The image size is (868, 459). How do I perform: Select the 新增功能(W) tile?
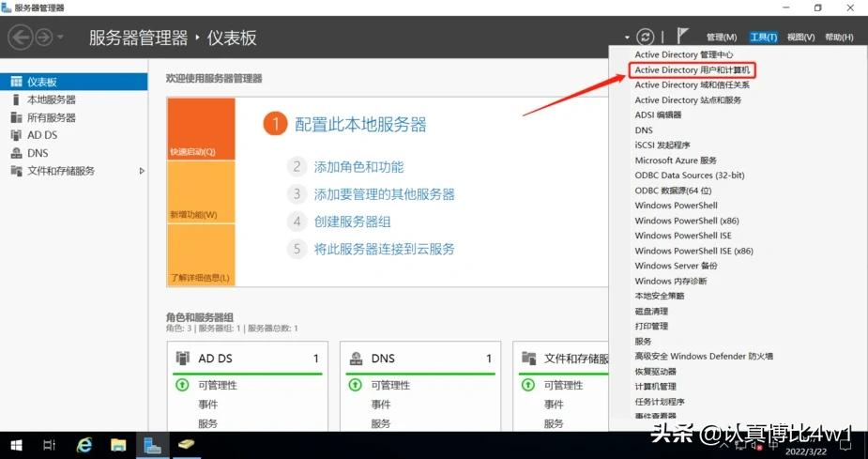[x=201, y=192]
